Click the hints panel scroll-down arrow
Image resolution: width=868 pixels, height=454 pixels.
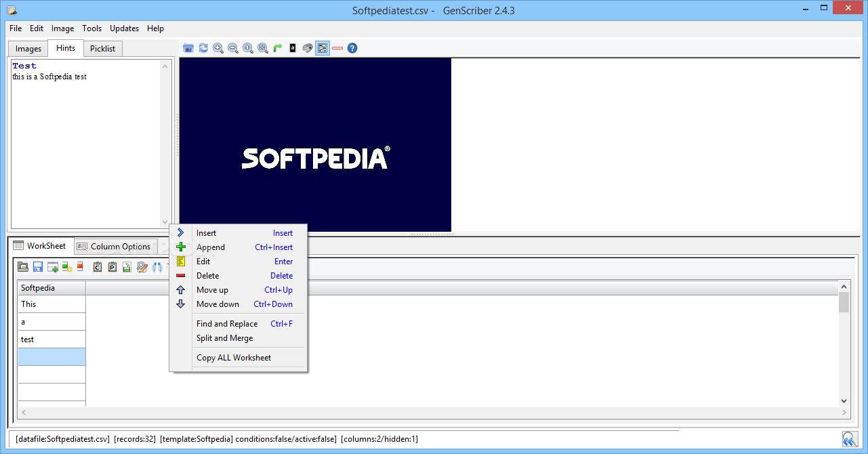[165, 222]
